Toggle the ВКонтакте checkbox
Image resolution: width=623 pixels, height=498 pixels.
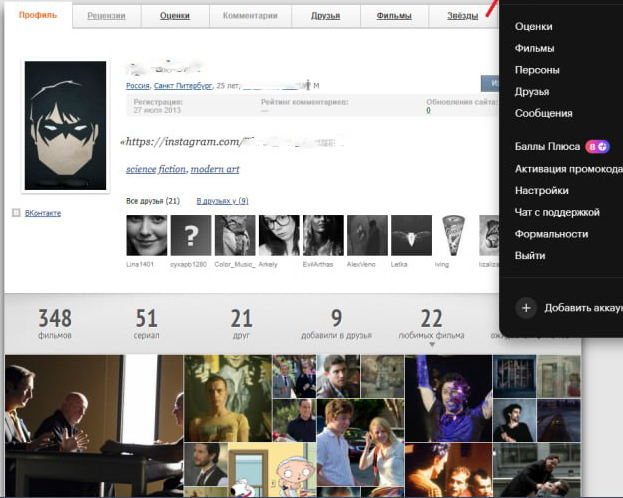pyautogui.click(x=15, y=213)
